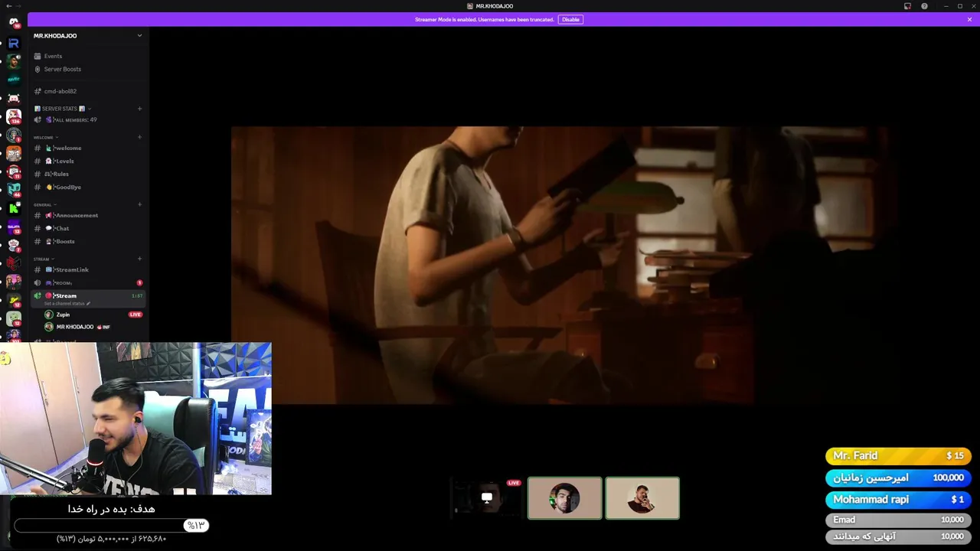Open Discord direct messages home icon
Viewport: 980px width, 551px height.
click(x=14, y=23)
